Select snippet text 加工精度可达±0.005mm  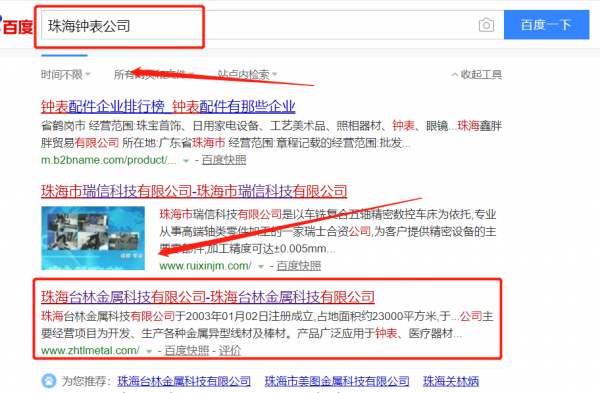pyautogui.click(x=267, y=249)
